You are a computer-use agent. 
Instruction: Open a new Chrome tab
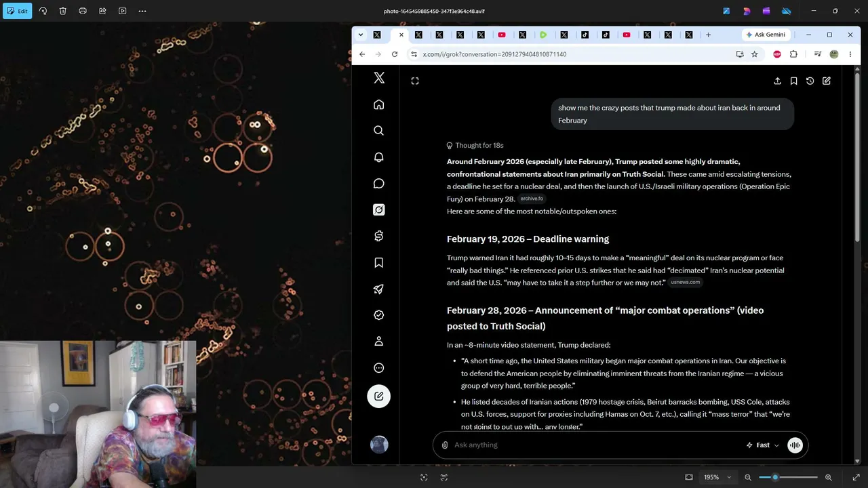tap(708, 35)
